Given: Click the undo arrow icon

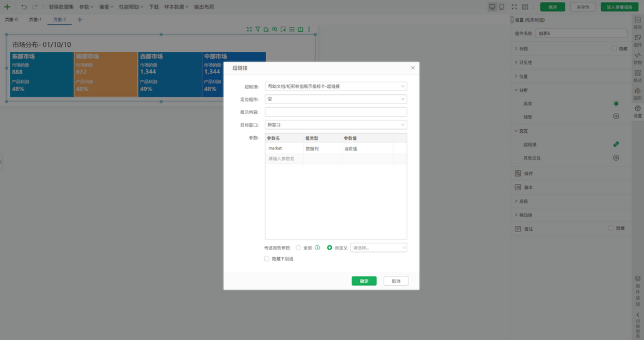Looking at the screenshot, I should coord(24,7).
